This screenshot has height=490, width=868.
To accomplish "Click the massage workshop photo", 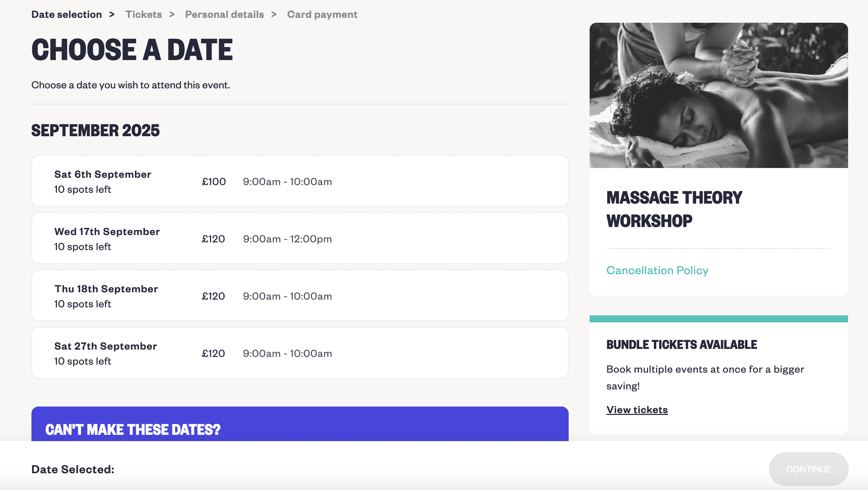I will tap(718, 95).
